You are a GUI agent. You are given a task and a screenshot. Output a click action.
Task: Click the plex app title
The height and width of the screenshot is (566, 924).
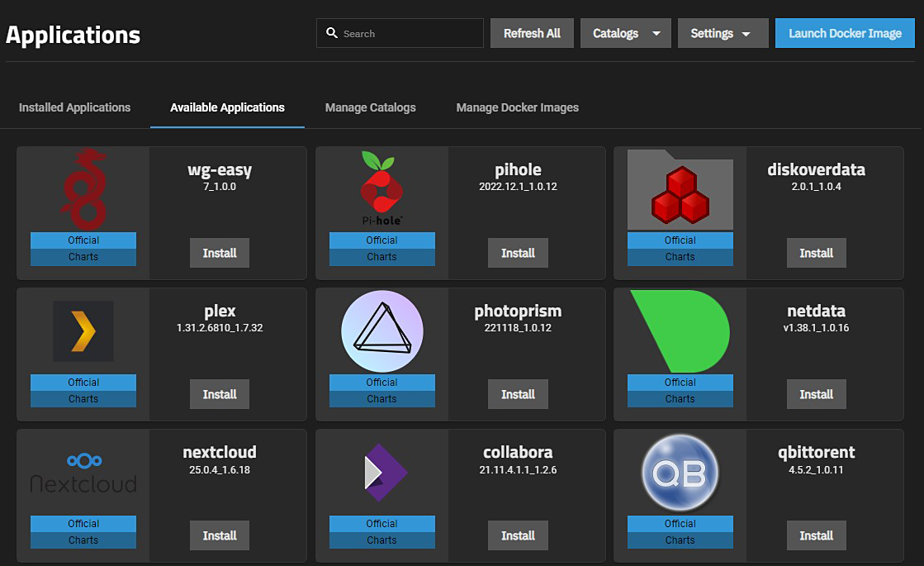pyautogui.click(x=220, y=312)
